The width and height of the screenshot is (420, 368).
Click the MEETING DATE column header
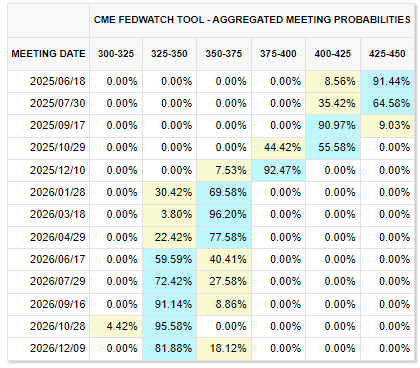coord(48,54)
